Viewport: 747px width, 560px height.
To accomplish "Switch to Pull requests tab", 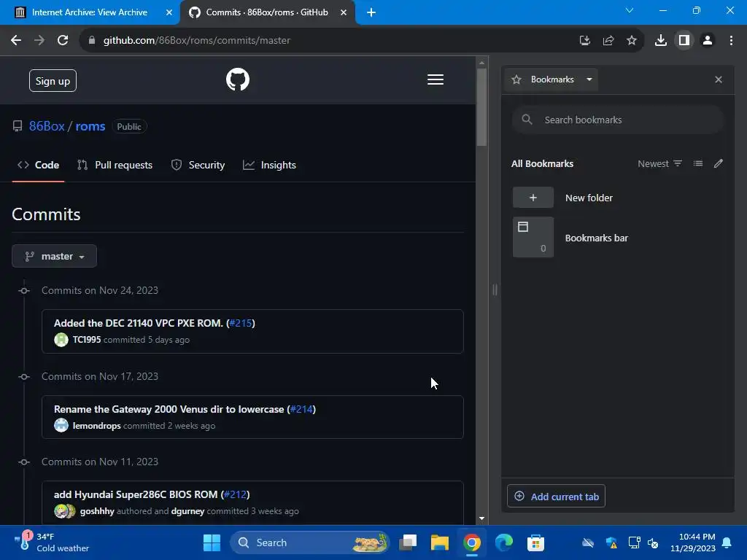I will [x=115, y=165].
